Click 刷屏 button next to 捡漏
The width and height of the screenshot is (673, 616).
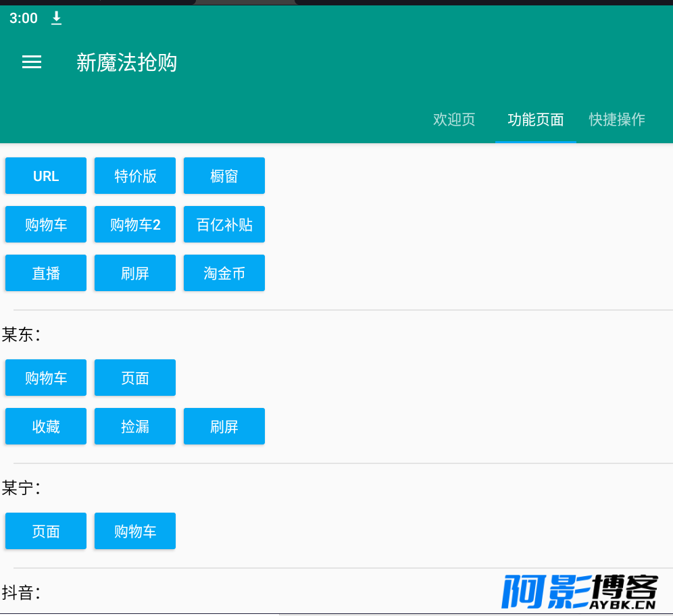(224, 426)
